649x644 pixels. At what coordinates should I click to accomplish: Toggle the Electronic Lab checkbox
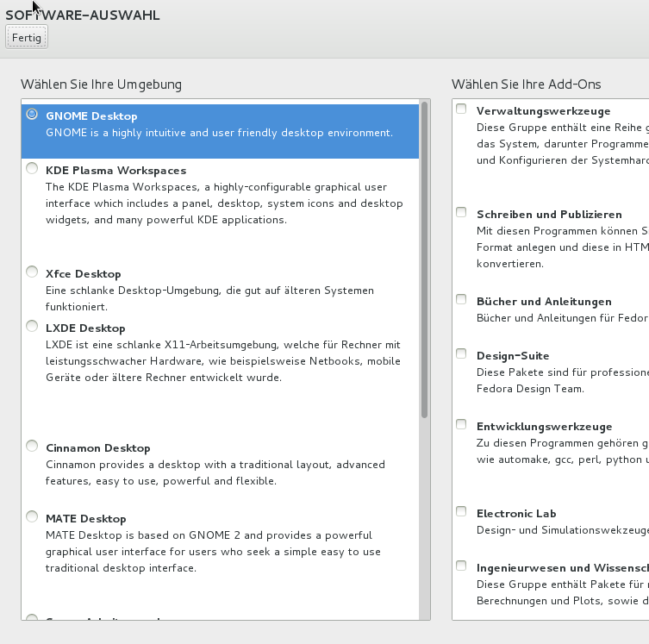(x=461, y=511)
